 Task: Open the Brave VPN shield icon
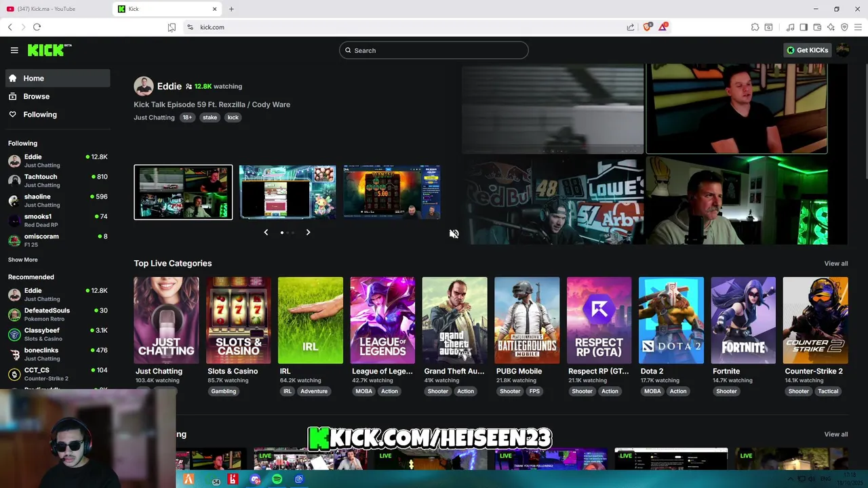click(844, 27)
